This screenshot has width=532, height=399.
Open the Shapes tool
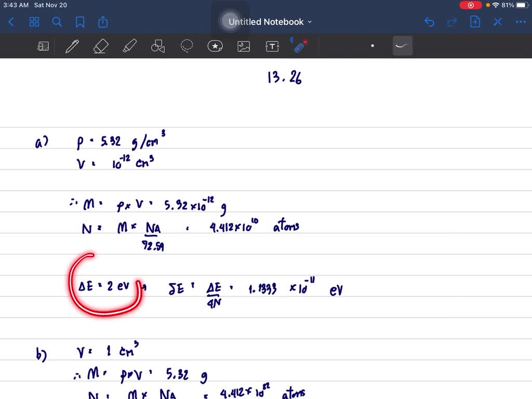[x=158, y=46]
